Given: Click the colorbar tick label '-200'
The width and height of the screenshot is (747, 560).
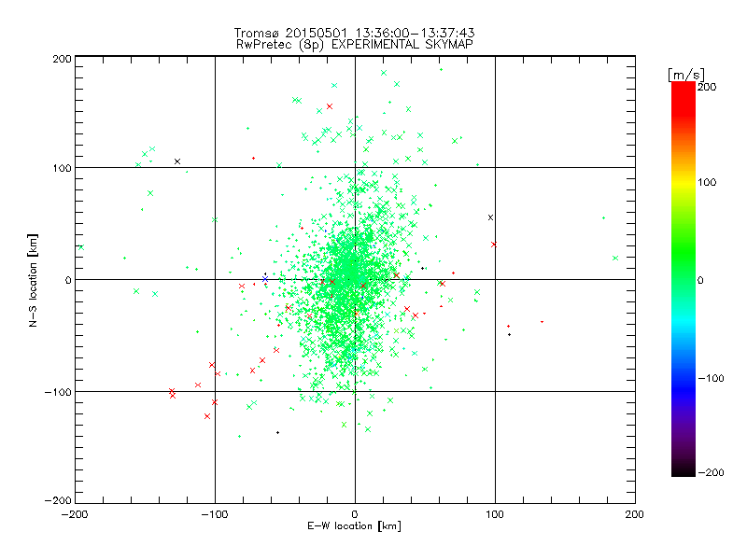Looking at the screenshot, I should (711, 472).
